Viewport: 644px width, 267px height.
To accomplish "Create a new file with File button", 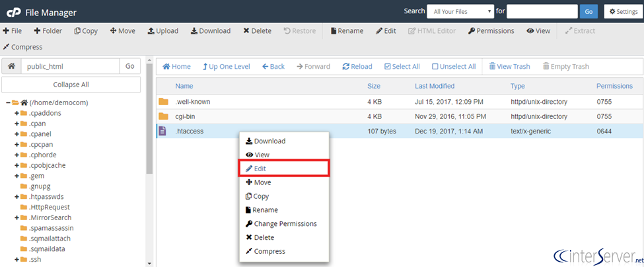I will click(13, 31).
